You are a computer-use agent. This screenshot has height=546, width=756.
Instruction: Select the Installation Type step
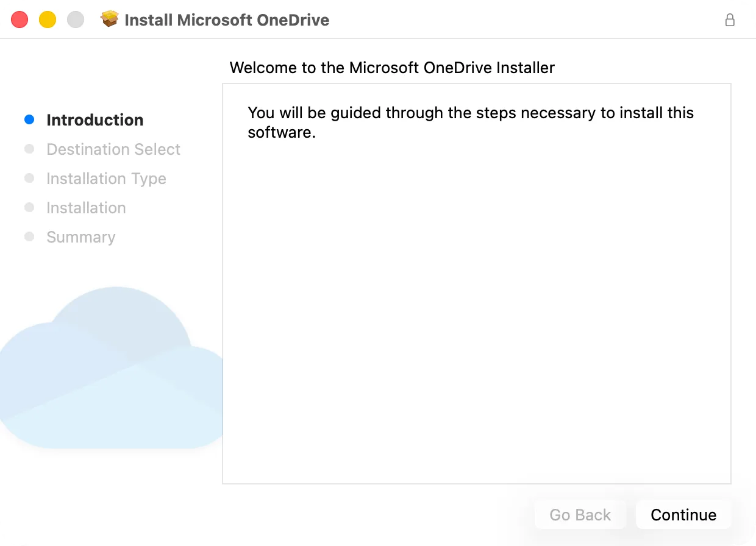click(106, 179)
